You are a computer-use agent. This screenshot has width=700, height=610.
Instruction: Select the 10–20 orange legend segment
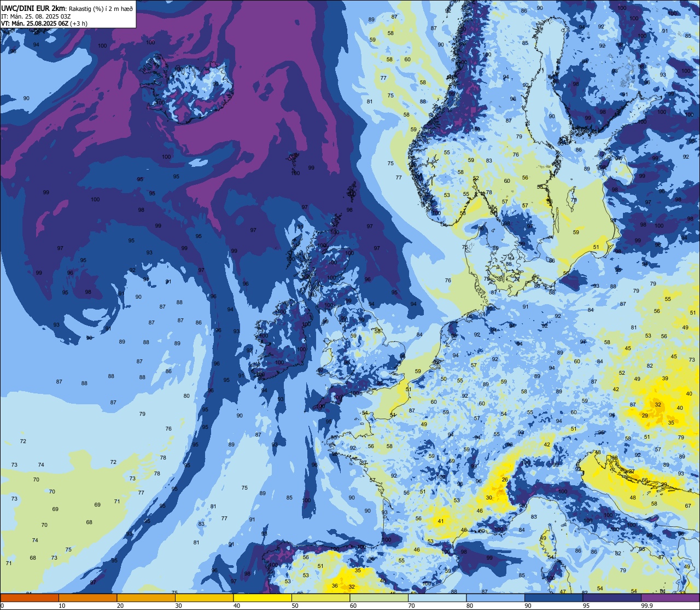point(87,598)
